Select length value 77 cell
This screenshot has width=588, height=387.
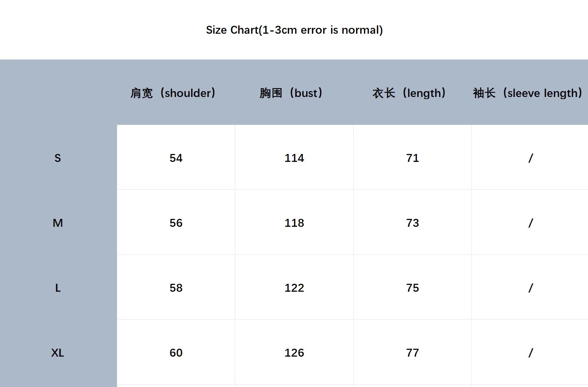412,352
